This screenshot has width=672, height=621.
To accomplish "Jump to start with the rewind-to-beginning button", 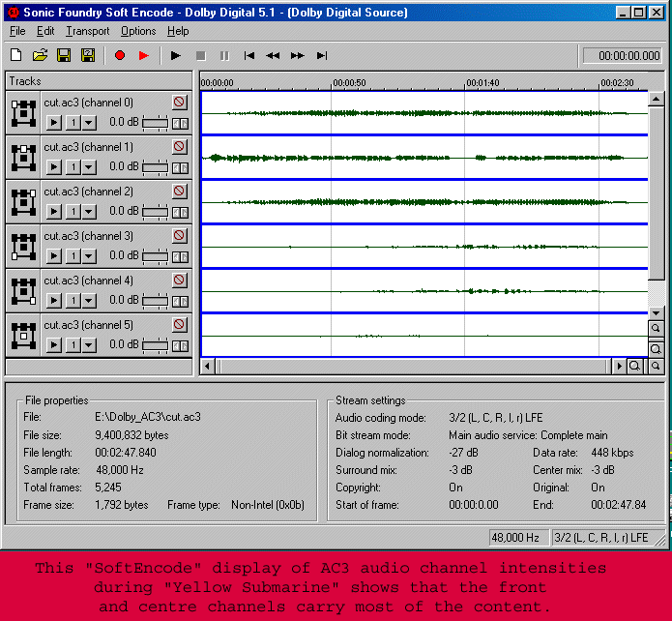I will (x=249, y=56).
